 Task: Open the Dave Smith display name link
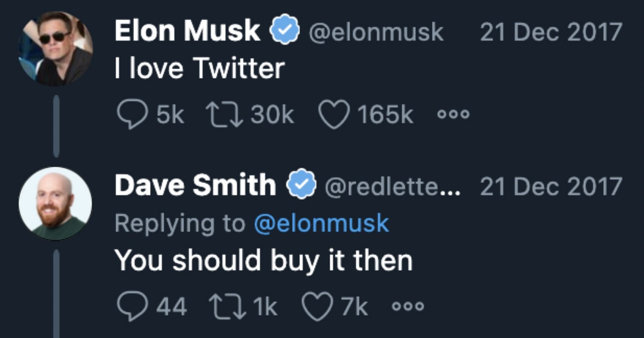point(195,185)
